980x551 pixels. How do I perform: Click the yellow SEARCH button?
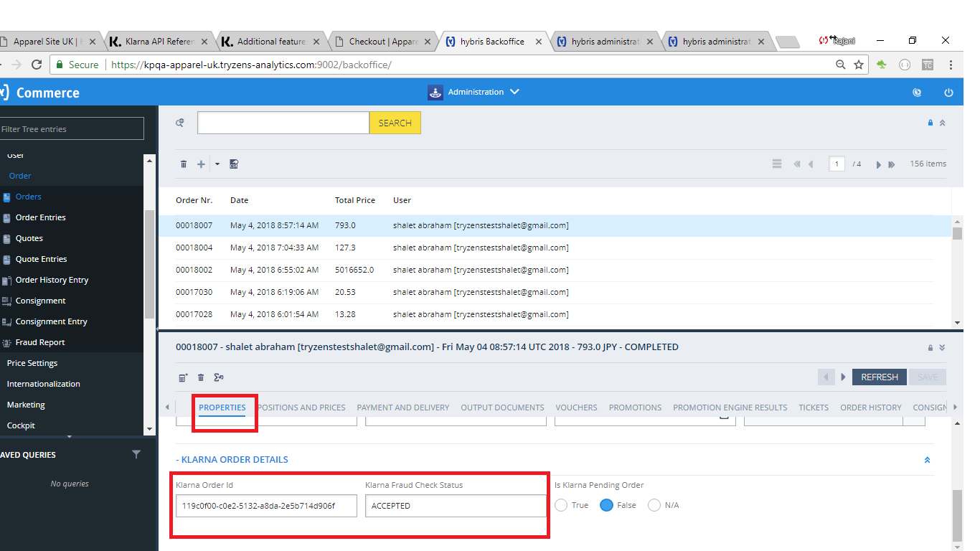395,123
